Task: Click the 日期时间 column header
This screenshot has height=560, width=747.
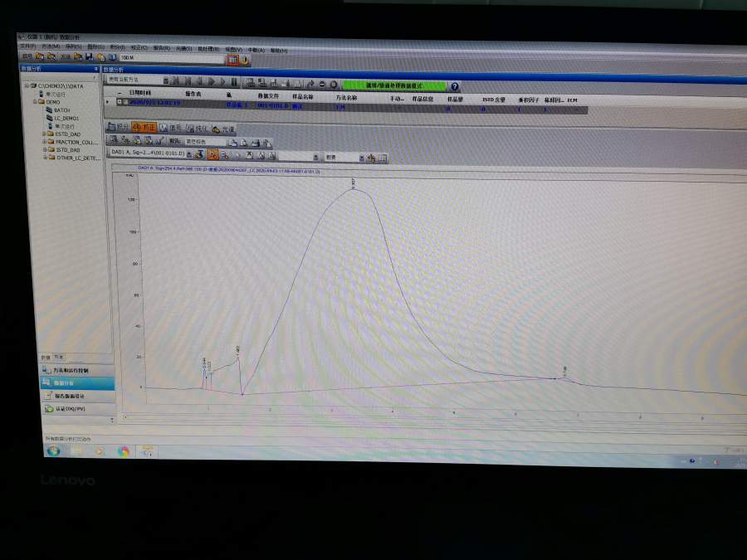Action: point(140,93)
